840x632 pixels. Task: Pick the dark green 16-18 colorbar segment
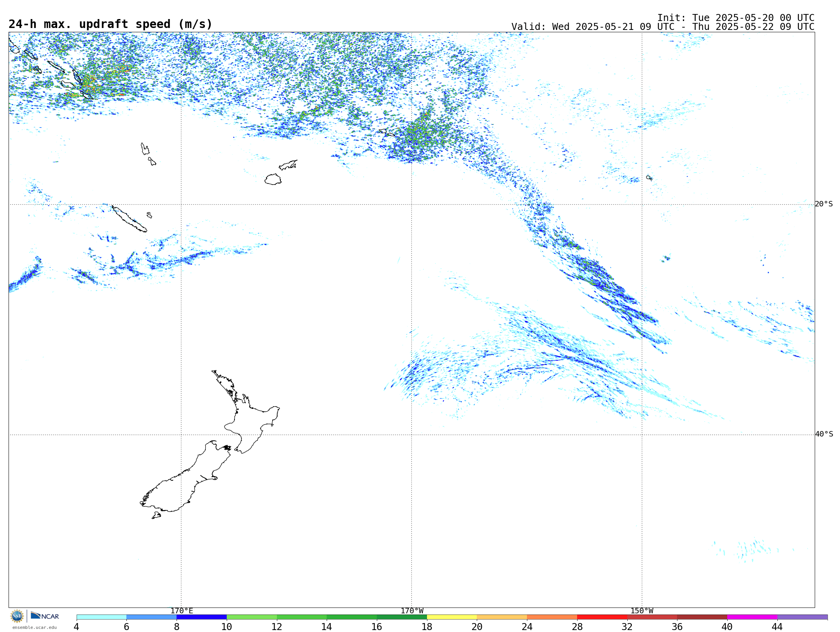(x=402, y=617)
